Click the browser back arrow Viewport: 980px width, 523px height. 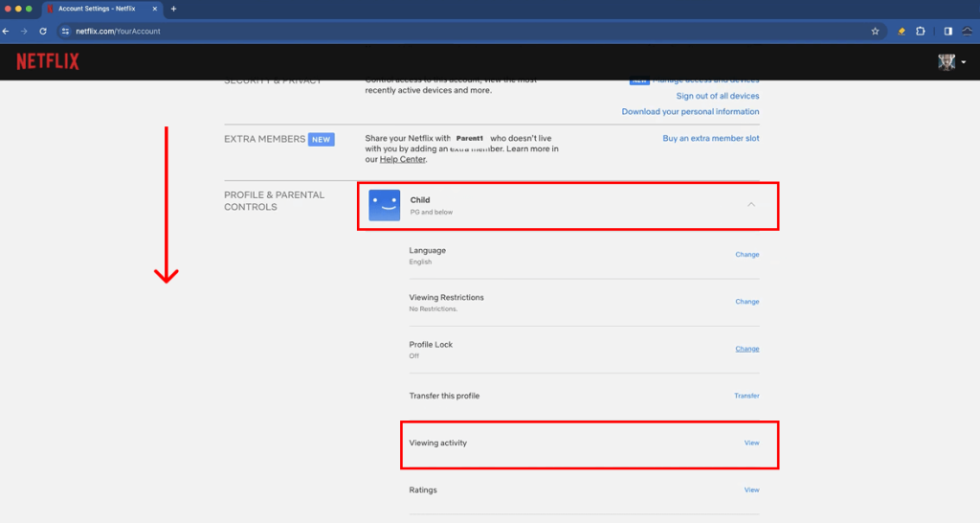coord(6,31)
